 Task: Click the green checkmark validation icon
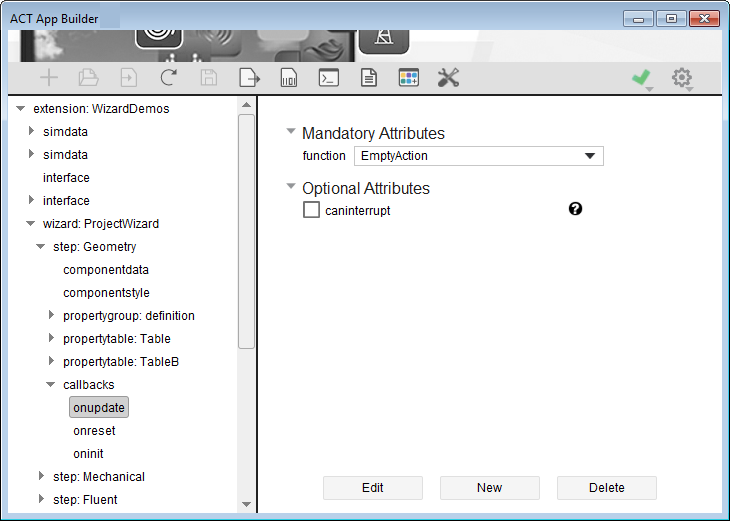pos(642,77)
